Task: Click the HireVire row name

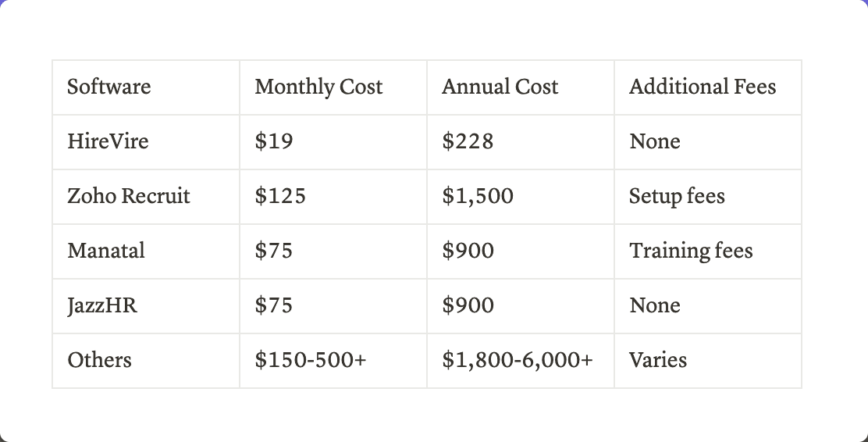Action: pyautogui.click(x=108, y=141)
